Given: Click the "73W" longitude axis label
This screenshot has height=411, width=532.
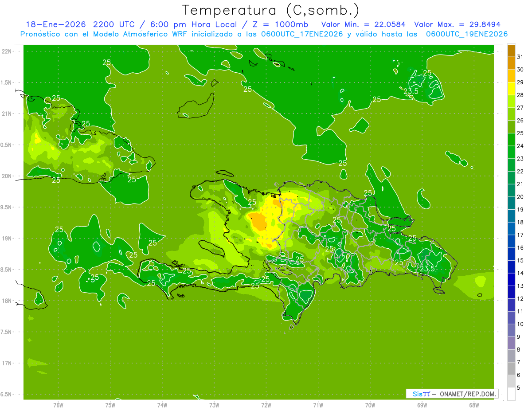Looking at the screenshot, I should [x=214, y=405].
